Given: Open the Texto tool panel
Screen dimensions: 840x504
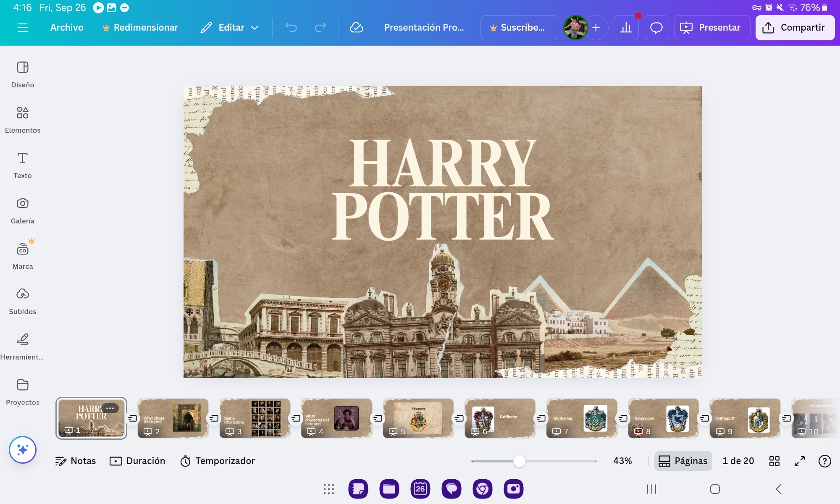Looking at the screenshot, I should coord(23,165).
